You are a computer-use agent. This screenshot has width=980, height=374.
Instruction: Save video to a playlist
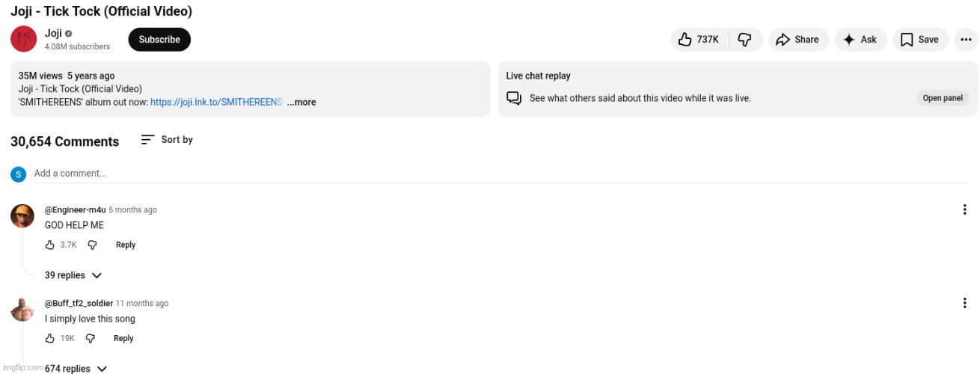tap(919, 40)
